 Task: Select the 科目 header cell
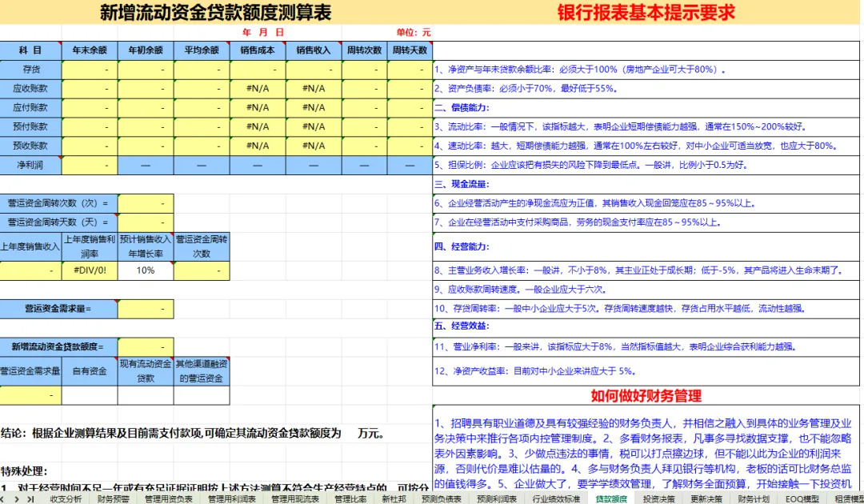click(x=30, y=50)
